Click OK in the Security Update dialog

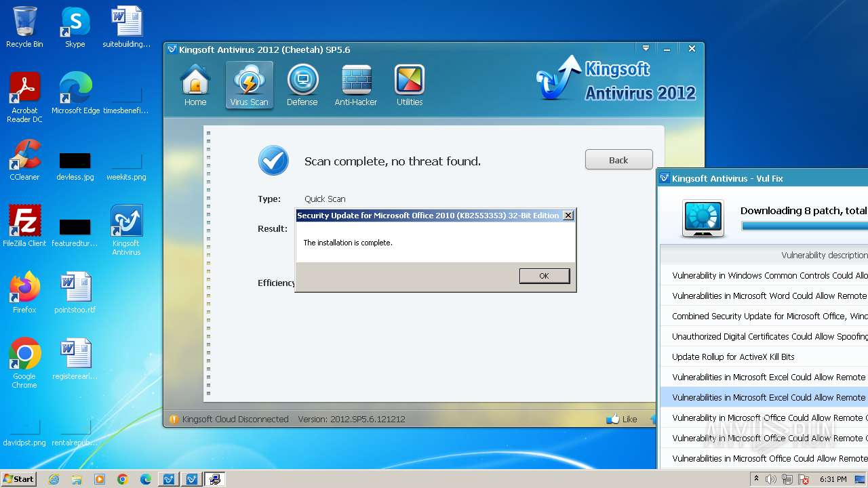coord(544,276)
